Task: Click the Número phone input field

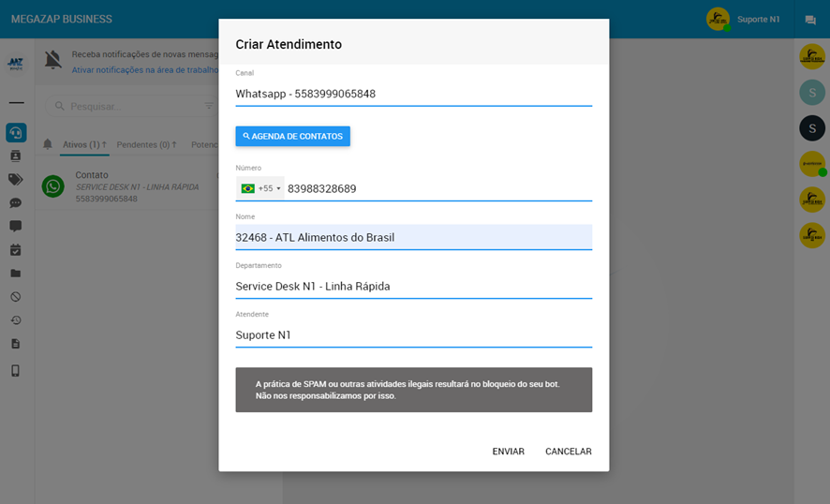Action: 437,188
